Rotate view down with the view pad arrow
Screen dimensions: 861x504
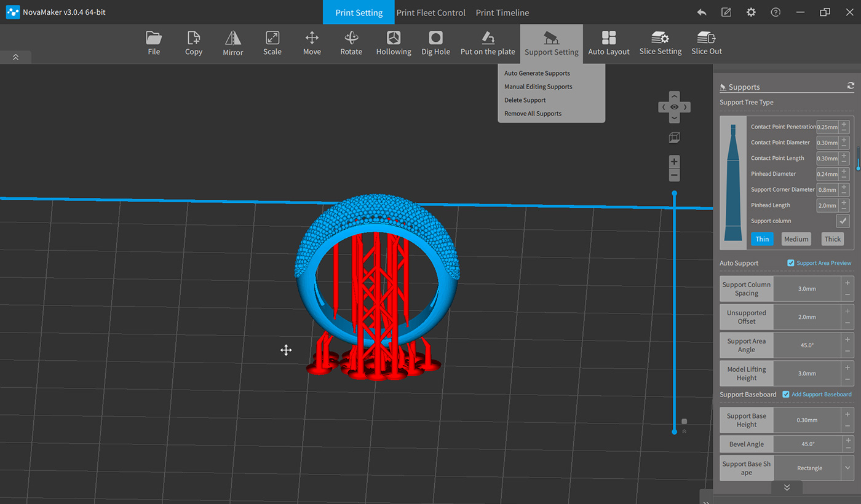point(674,117)
